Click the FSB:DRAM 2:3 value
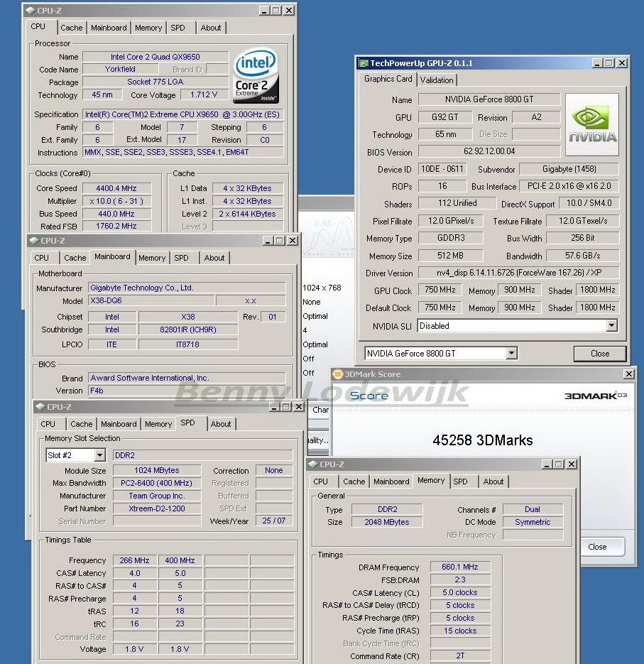Viewport: 644px width, 664px height. click(x=460, y=579)
